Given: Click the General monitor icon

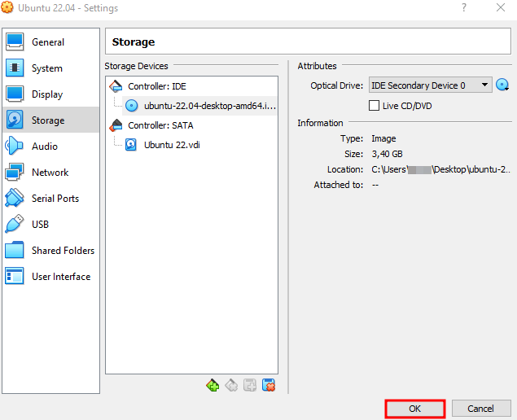Looking at the screenshot, I should coord(15,42).
